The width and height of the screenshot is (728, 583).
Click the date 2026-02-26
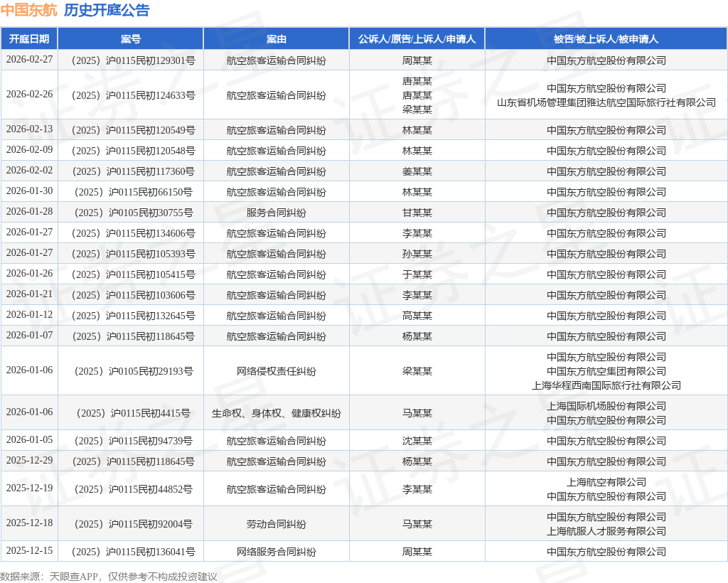[x=29, y=95]
